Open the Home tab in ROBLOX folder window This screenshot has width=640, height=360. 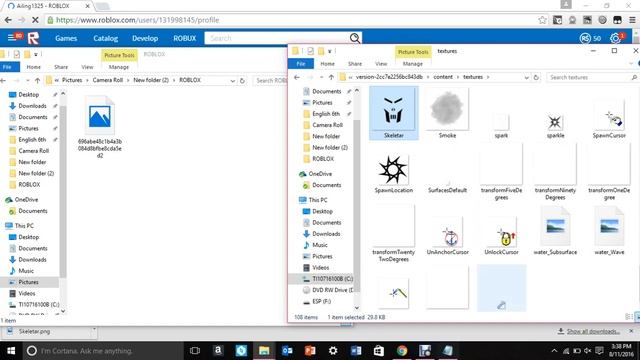pos(33,67)
